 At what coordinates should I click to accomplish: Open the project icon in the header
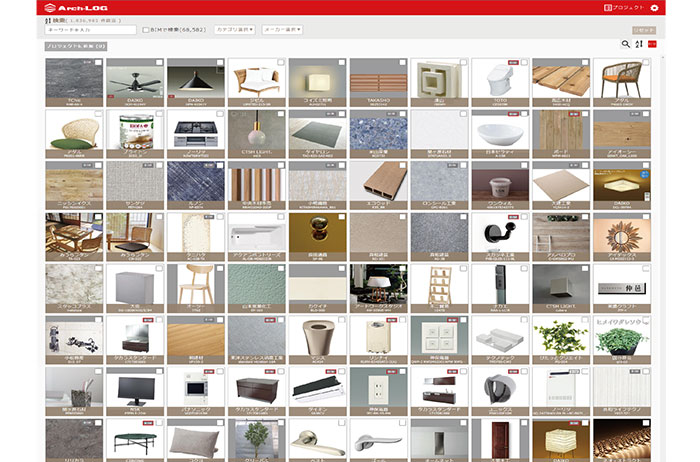click(x=608, y=8)
